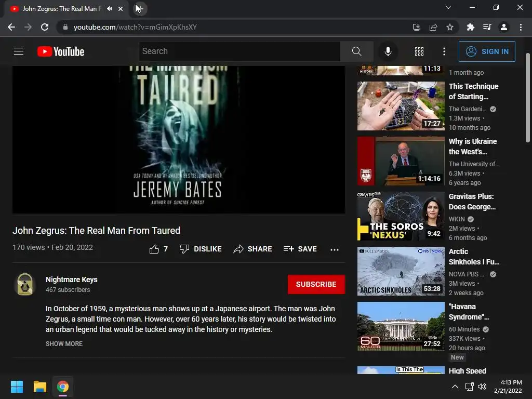Viewport: 532px width, 399px height.
Task: Click the address bar URL
Action: click(x=135, y=27)
